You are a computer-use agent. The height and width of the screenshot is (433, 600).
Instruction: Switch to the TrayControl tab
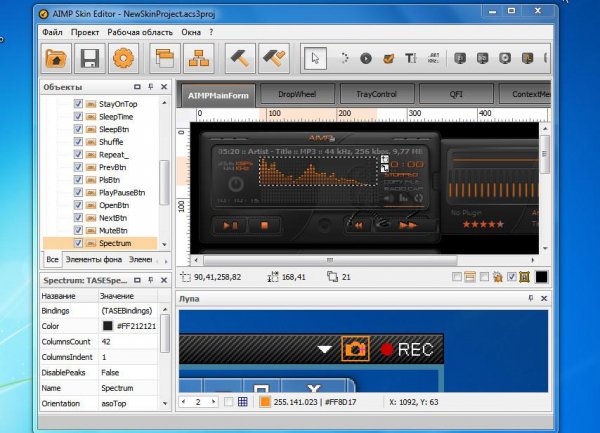(377, 94)
